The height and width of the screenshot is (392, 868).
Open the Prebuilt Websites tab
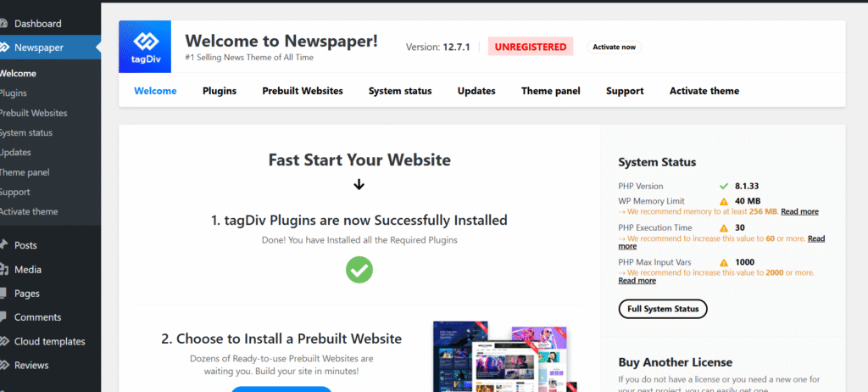(x=303, y=91)
